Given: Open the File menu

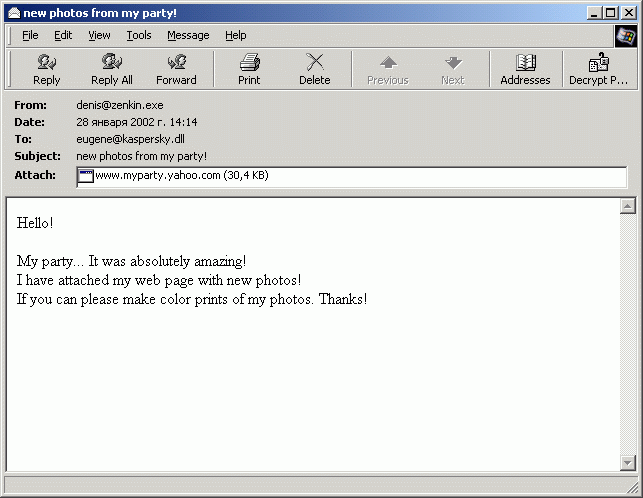Looking at the screenshot, I should point(30,35).
